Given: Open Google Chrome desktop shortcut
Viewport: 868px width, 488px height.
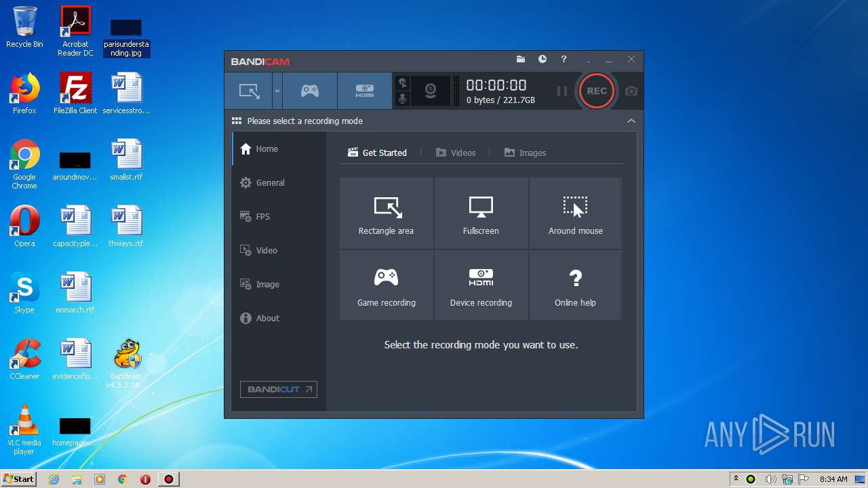Looking at the screenshot, I should pyautogui.click(x=24, y=164).
